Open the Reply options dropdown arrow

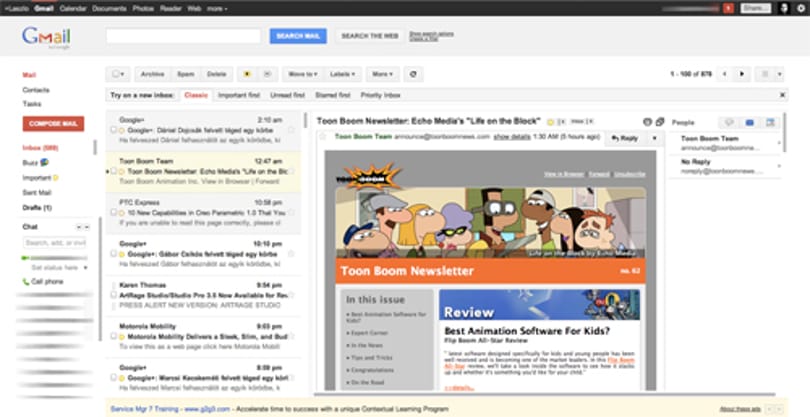click(x=655, y=138)
